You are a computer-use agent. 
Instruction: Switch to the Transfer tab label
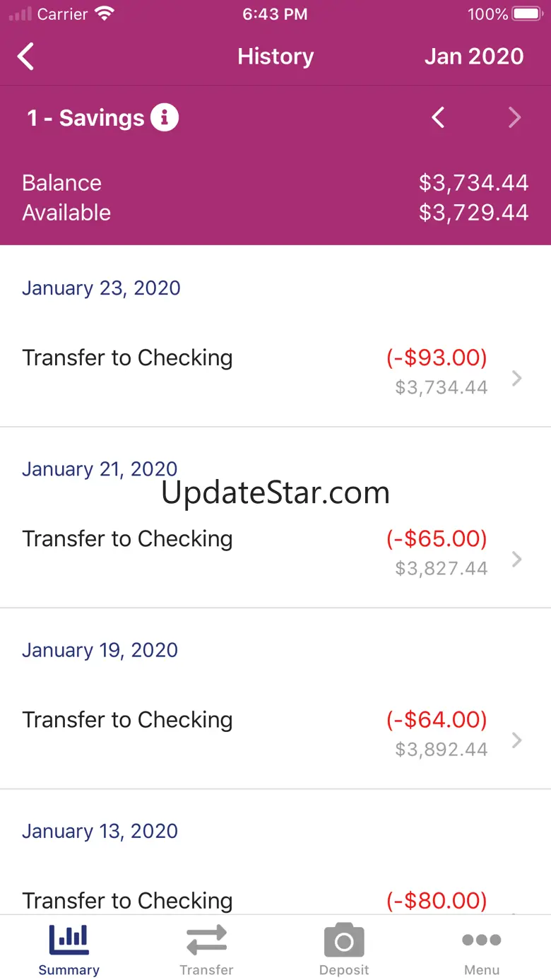point(206,970)
